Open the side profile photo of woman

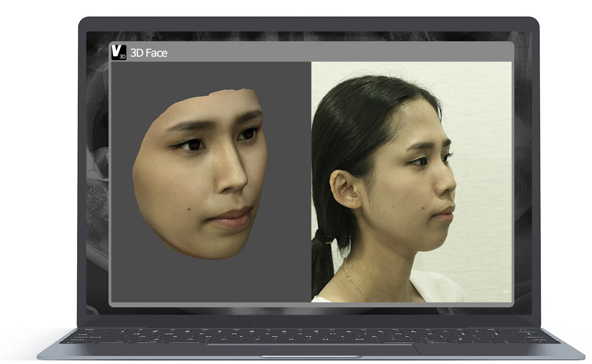tap(412, 182)
